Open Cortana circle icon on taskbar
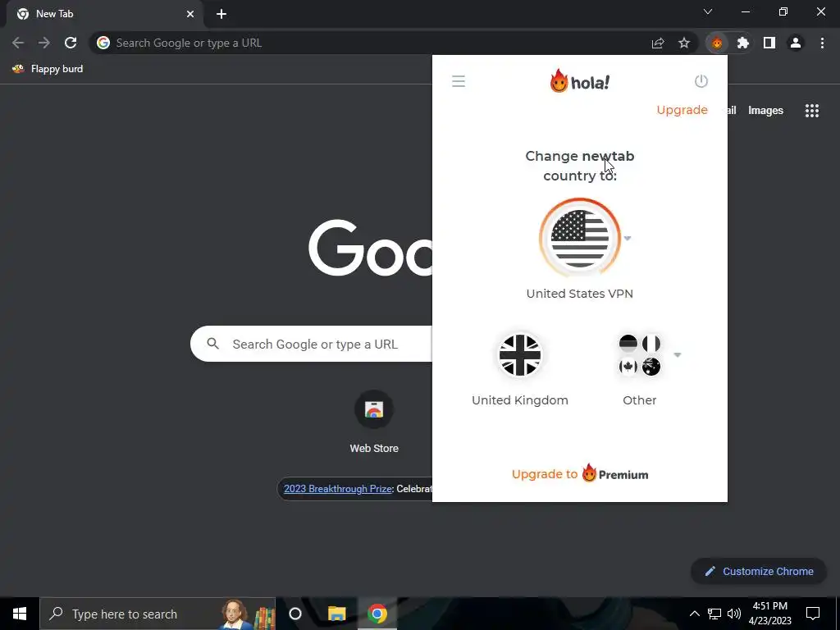 coord(295,614)
